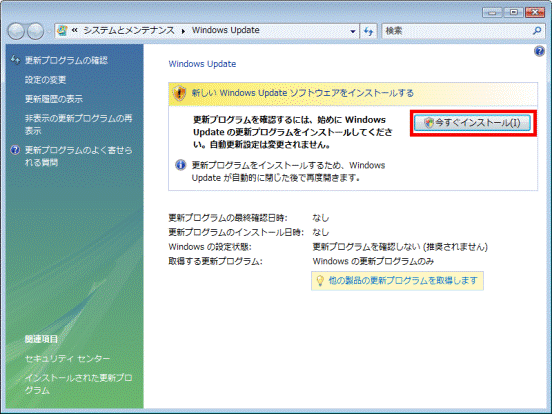Click the blue information icon

tap(181, 165)
